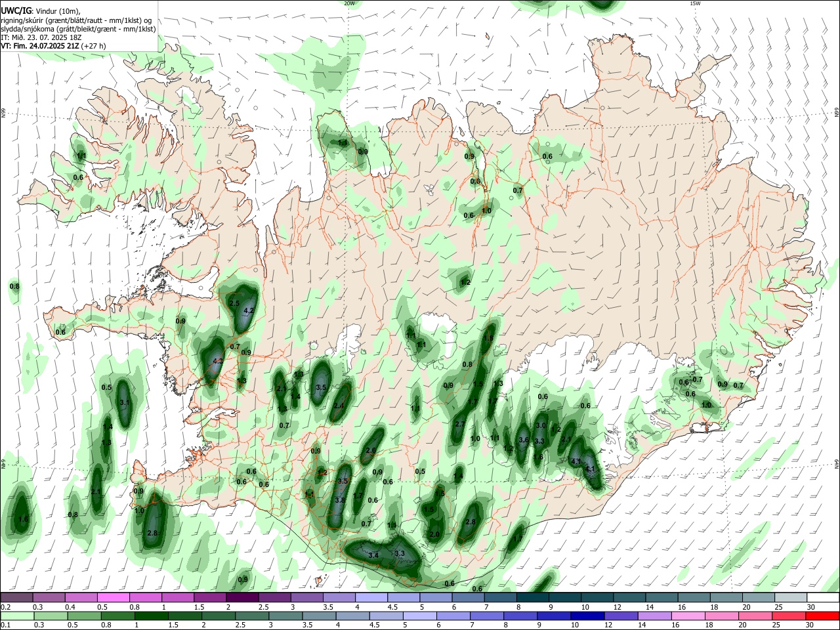Click the 2.5 value beside the 4.2 cell
Viewport: 840px width, 630px height.
(x=234, y=303)
